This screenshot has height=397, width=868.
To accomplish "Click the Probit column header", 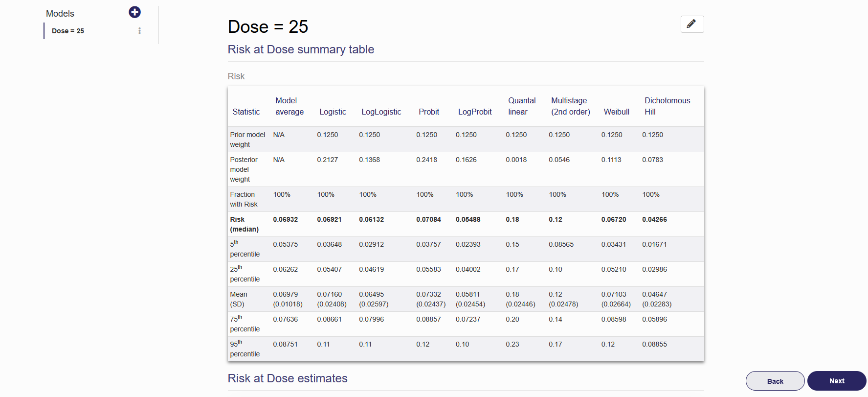I will pyautogui.click(x=429, y=112).
